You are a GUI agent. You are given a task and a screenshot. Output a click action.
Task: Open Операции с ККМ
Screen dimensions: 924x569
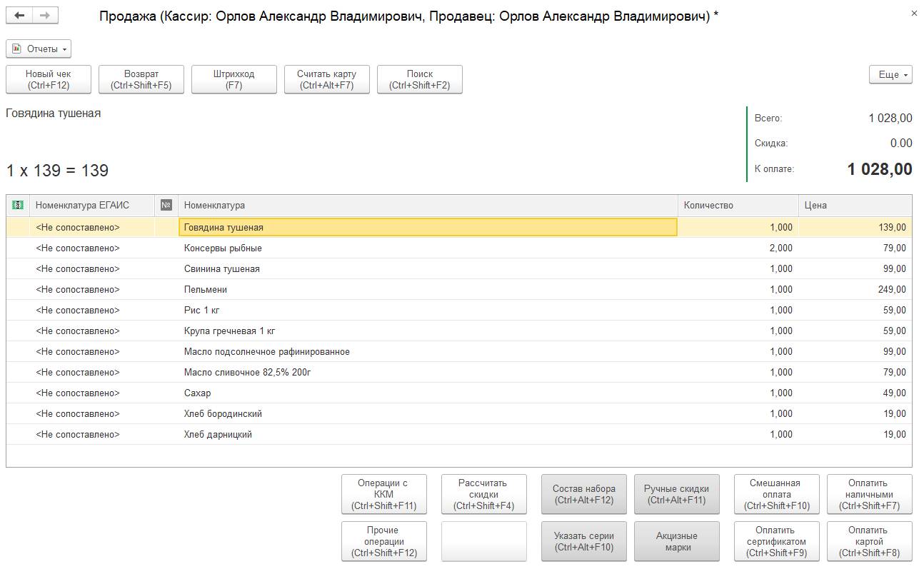[384, 494]
